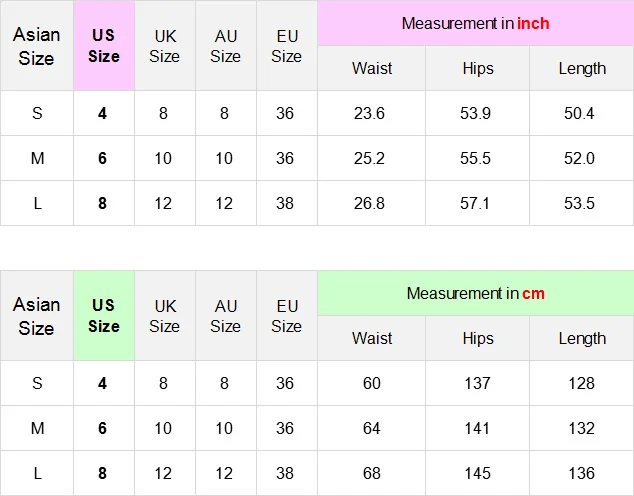Click size M row label in cm table
The width and height of the screenshot is (634, 496).
coord(37,428)
